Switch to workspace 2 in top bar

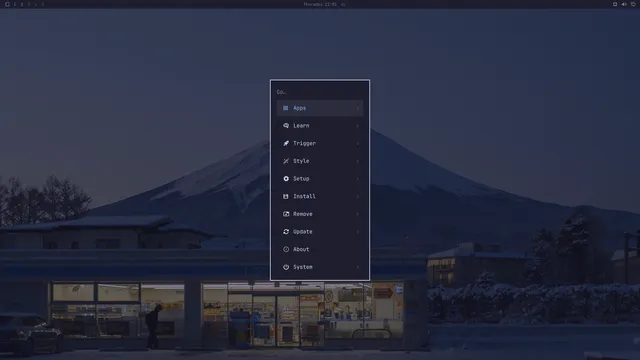(x=22, y=4)
